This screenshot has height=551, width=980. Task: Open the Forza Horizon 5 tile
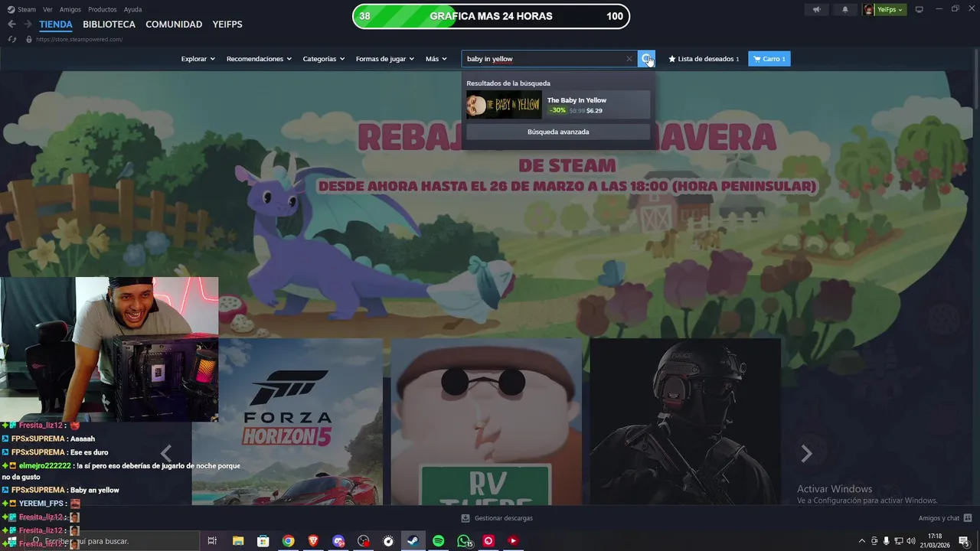[x=287, y=422]
